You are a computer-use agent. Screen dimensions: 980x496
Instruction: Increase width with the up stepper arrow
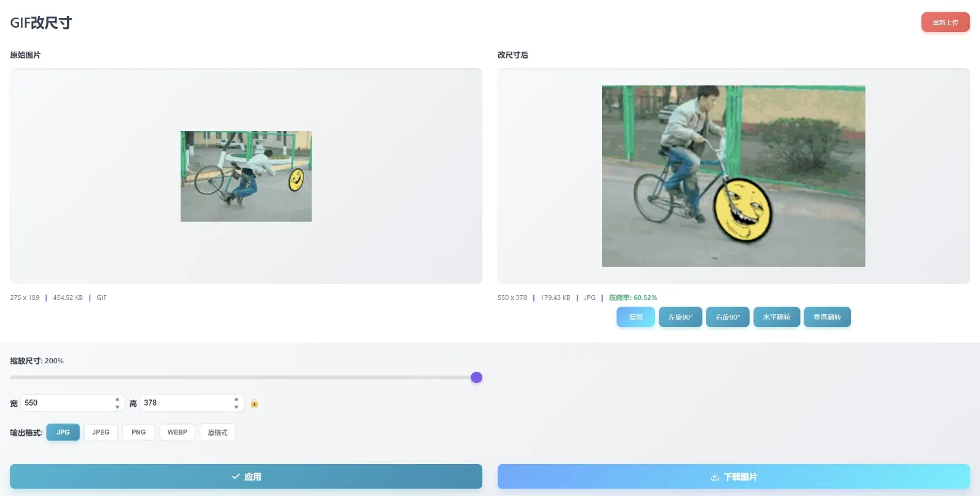pyautogui.click(x=117, y=400)
